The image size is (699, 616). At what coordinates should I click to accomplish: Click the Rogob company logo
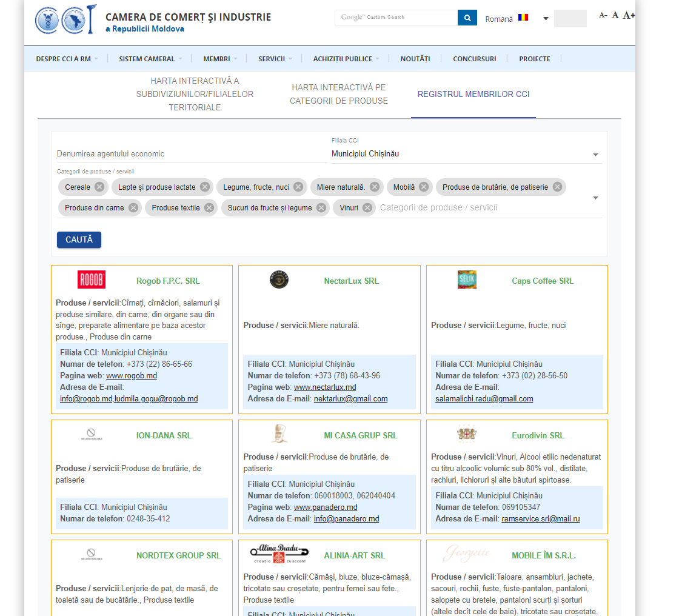(x=92, y=280)
